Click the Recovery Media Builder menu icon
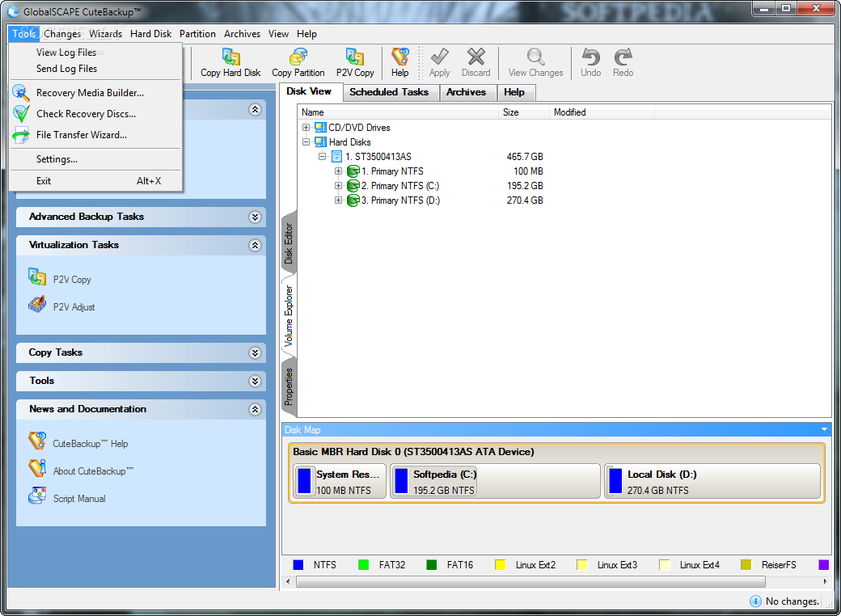The height and width of the screenshot is (616, 841). point(21,92)
